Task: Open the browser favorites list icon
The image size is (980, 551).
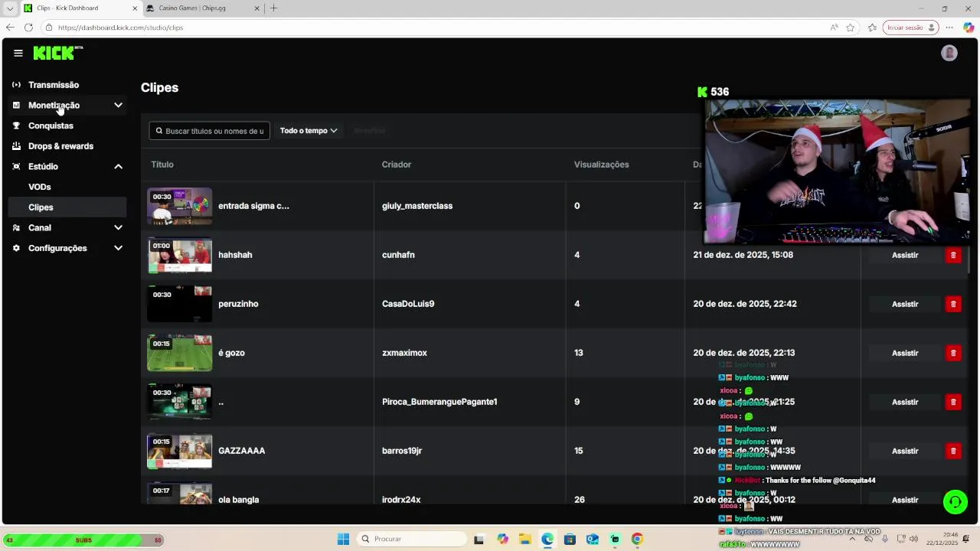Action: (x=872, y=28)
